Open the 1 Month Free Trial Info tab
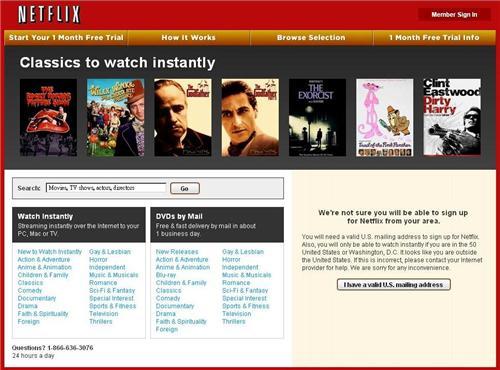The height and width of the screenshot is (370, 500). tap(434, 38)
